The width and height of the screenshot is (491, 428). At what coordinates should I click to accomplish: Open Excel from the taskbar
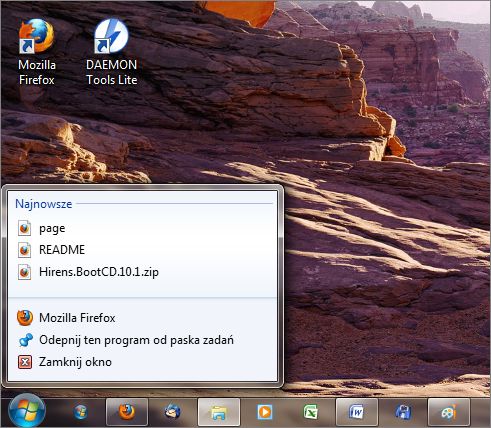click(x=311, y=412)
